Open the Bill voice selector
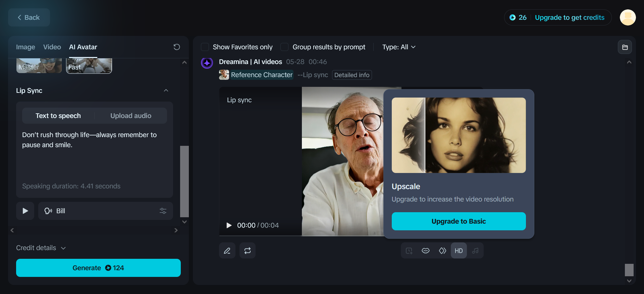The image size is (644, 294). (106, 211)
